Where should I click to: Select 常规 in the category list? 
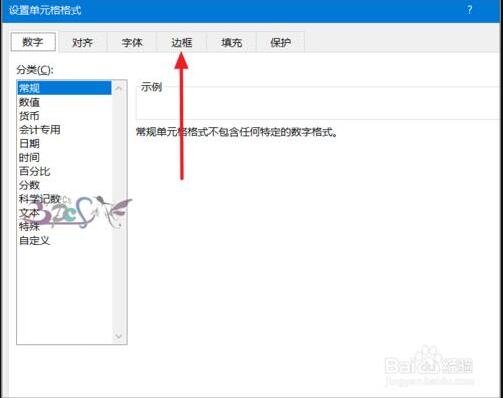(64, 88)
